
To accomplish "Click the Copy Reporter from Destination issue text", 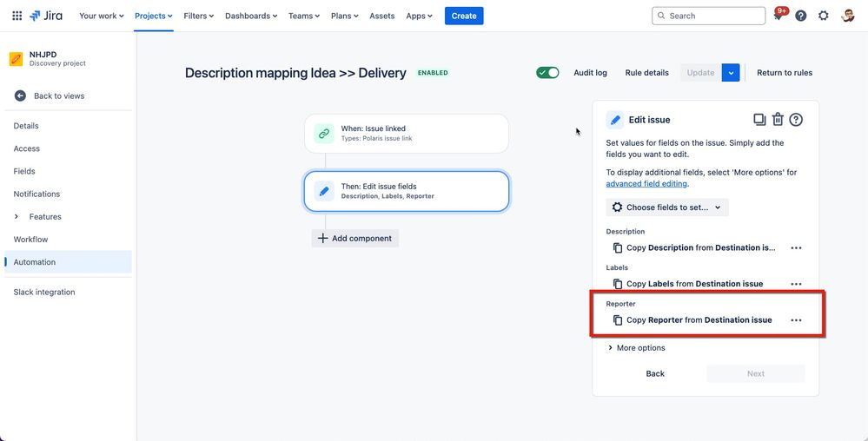I will tap(699, 319).
